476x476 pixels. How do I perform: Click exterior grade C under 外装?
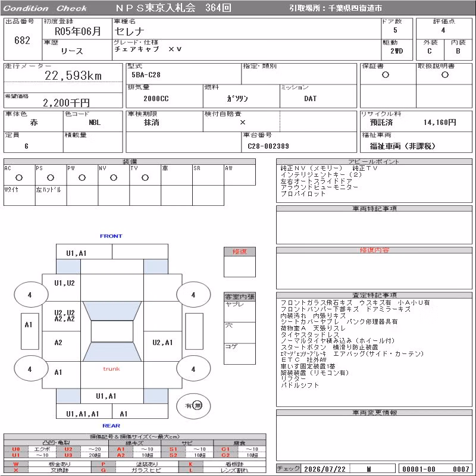429,51
